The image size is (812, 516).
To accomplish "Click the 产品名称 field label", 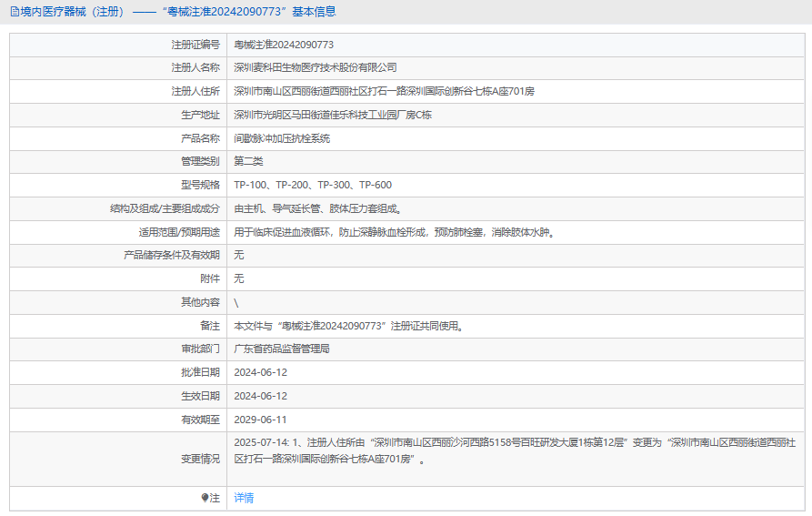I will [x=200, y=138].
